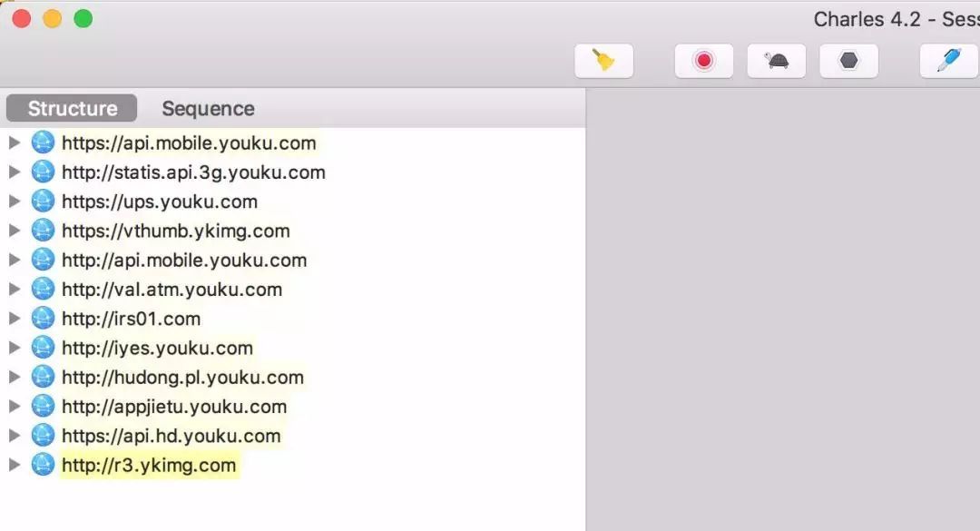Image resolution: width=980 pixels, height=531 pixels.
Task: Click the globe icon beside http://hudong.pl.youku.com
Action: coord(43,377)
